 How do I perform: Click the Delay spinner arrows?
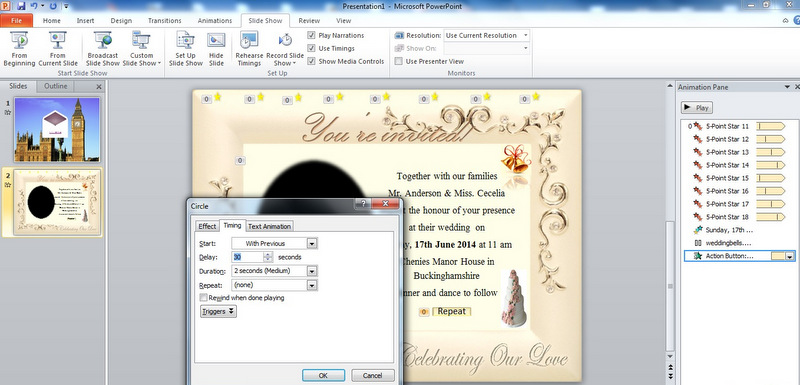[x=268, y=257]
